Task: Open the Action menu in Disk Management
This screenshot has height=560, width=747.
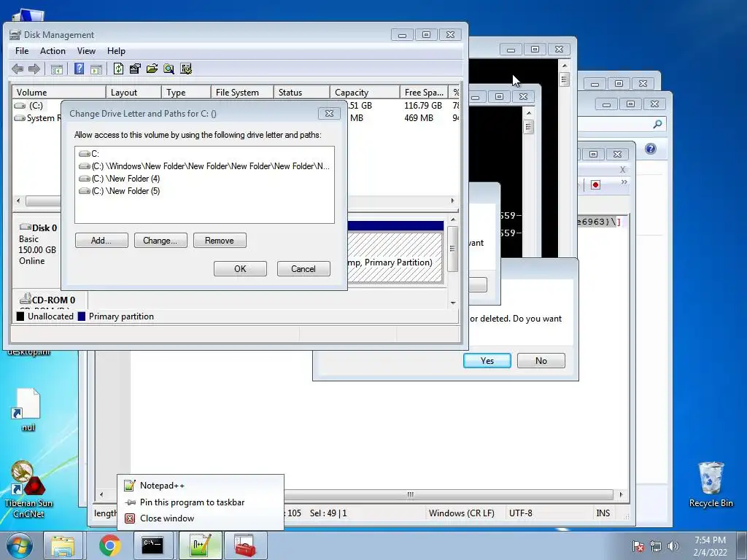Action: 53,51
